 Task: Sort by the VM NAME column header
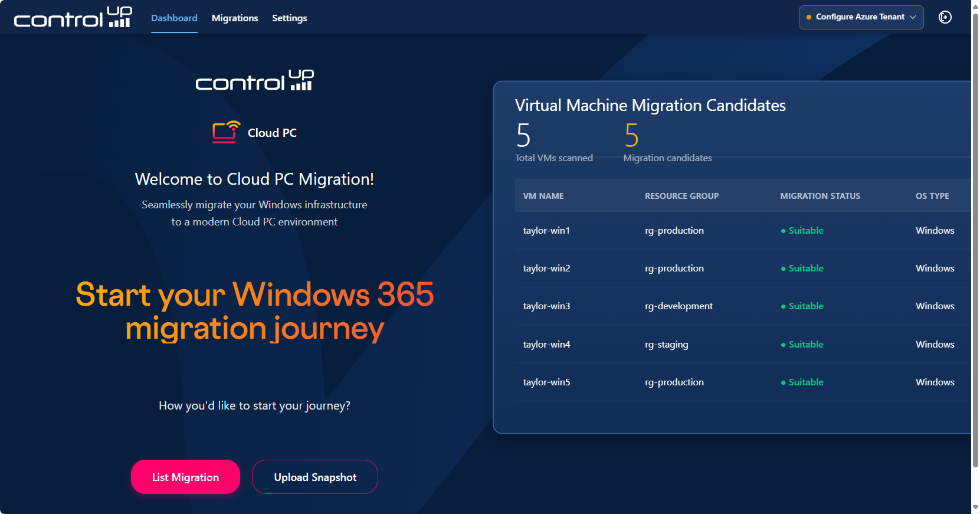click(543, 196)
